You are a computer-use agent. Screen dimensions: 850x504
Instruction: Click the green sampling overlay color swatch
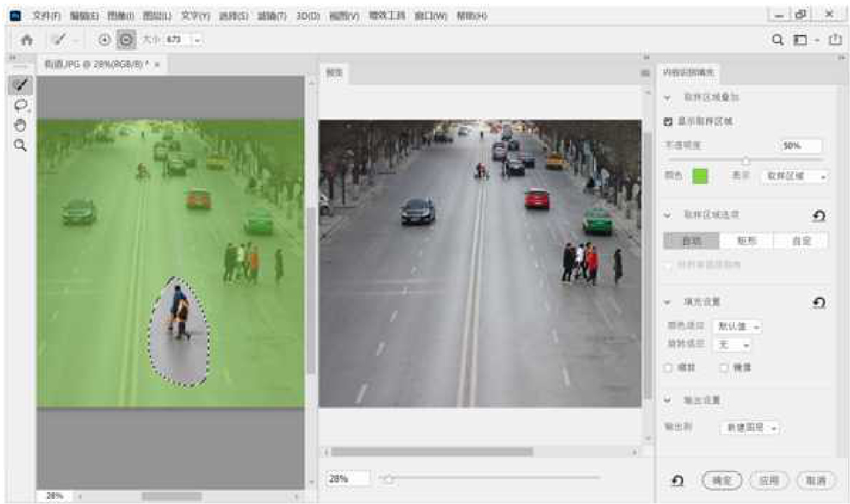[x=700, y=176]
